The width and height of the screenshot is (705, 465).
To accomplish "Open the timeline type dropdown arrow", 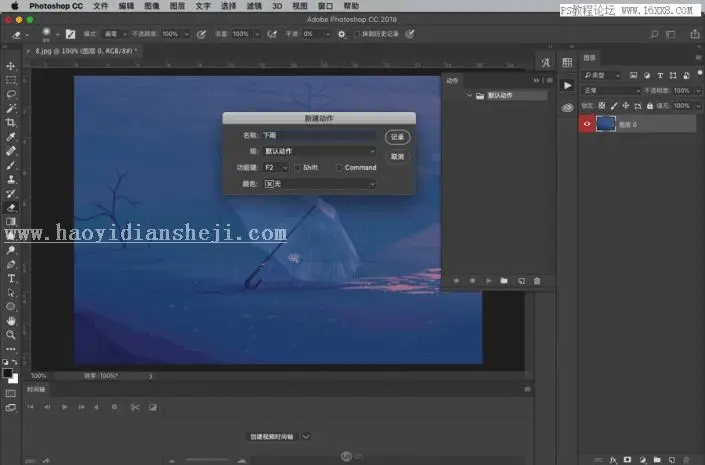I will click(x=306, y=437).
